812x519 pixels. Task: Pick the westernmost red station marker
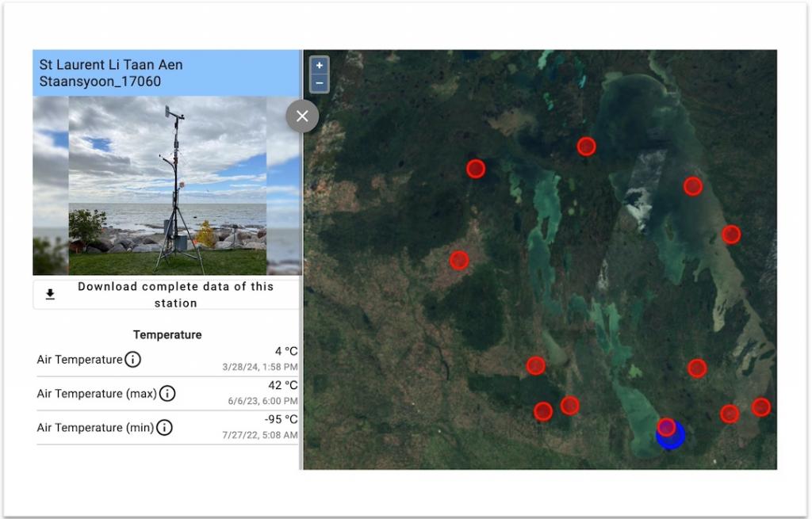tap(459, 260)
